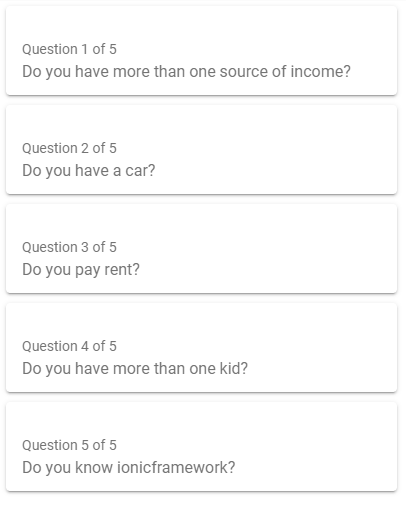Select the 'Do you have a car?' question
Image resolution: width=406 pixels, height=508 pixels.
[89, 171]
